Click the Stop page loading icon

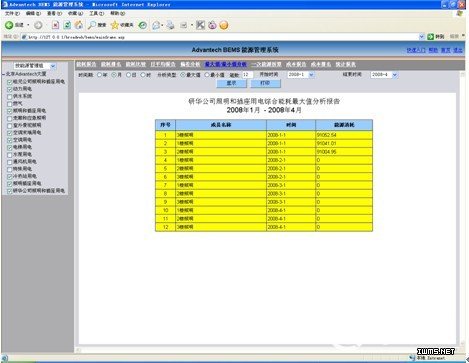point(55,25)
